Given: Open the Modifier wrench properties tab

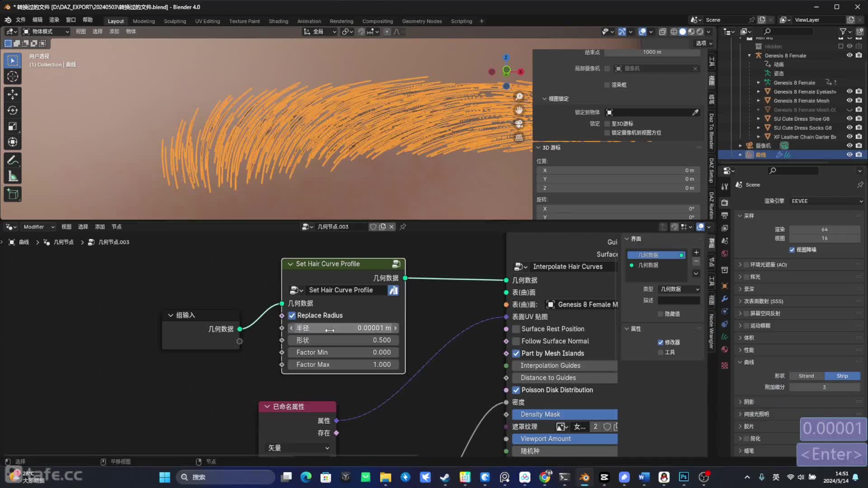Looking at the screenshot, I should click(725, 299).
